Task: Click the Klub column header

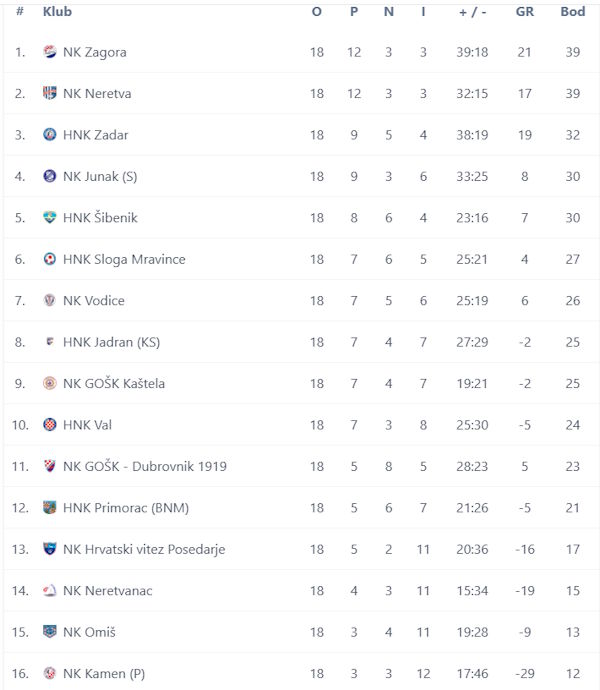Action: point(57,12)
